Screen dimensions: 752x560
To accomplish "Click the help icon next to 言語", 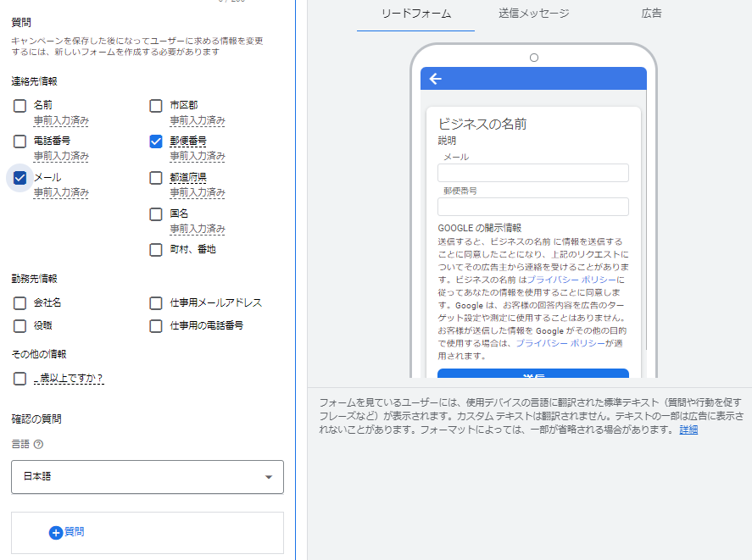I will (x=38, y=445).
